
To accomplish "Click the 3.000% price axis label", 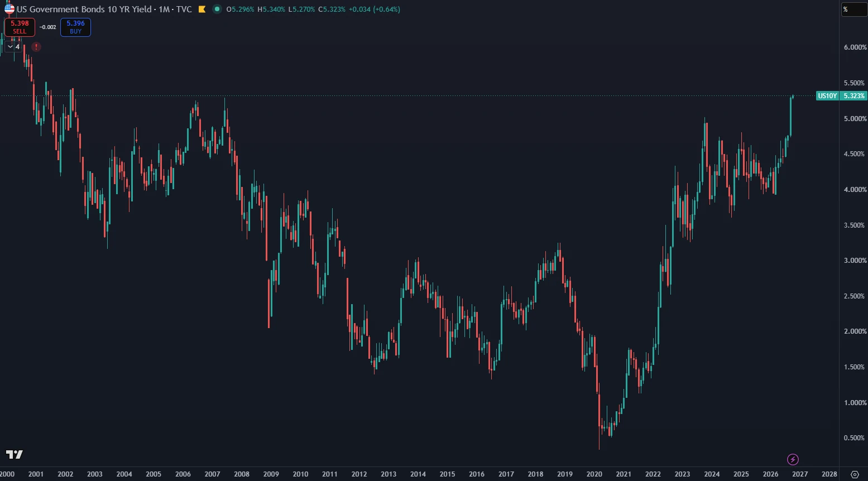I will [855, 261].
